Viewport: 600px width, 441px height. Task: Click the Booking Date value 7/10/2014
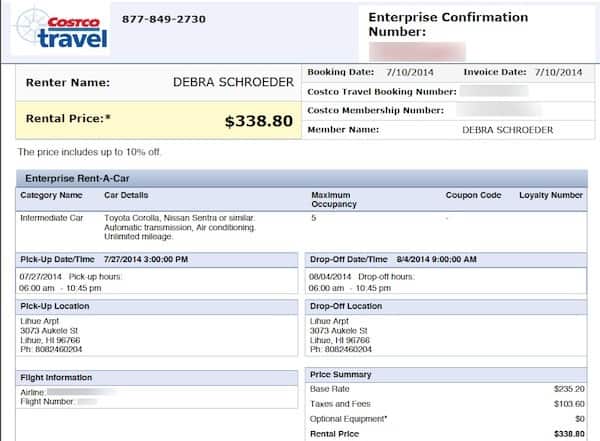[x=410, y=72]
